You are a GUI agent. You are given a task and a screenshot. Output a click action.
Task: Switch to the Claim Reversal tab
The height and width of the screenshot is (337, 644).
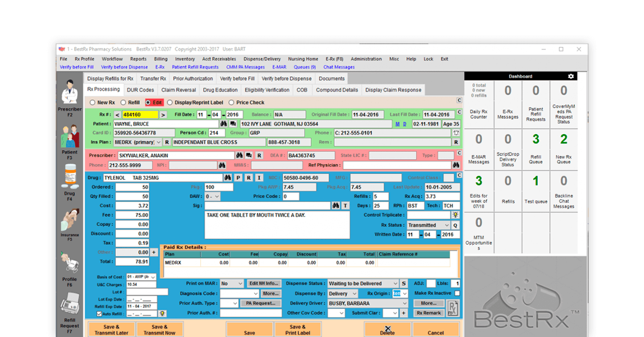[x=179, y=90]
